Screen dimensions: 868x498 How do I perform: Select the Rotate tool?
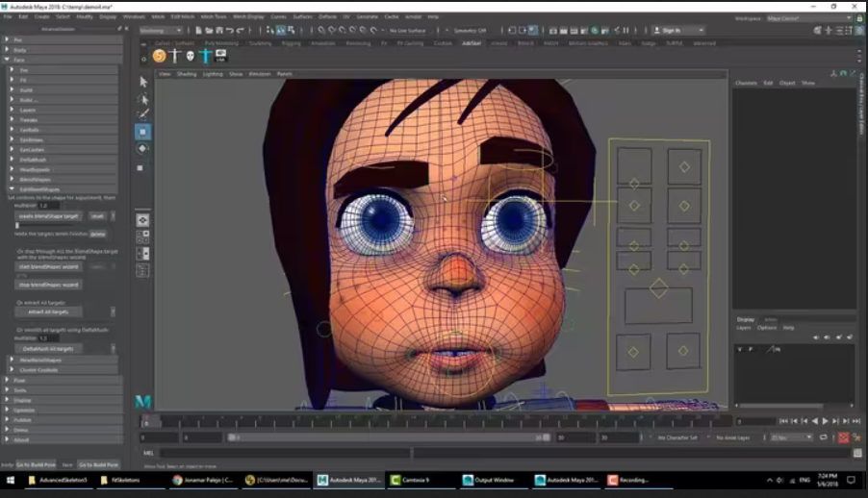142,148
